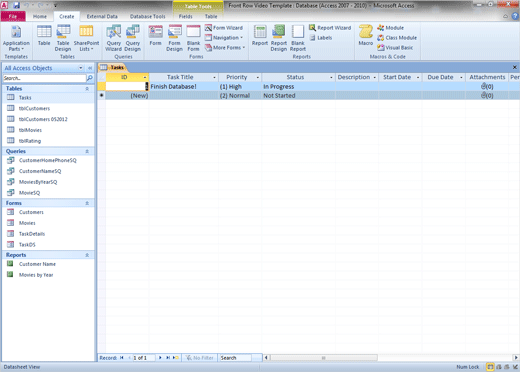Switch to External Data tab
This screenshot has height=372, width=520.
102,16
